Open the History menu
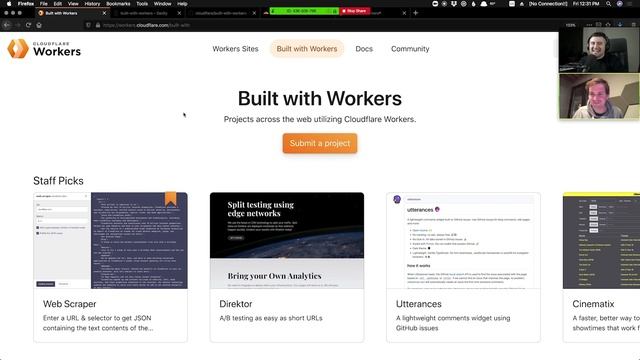 [x=92, y=4]
